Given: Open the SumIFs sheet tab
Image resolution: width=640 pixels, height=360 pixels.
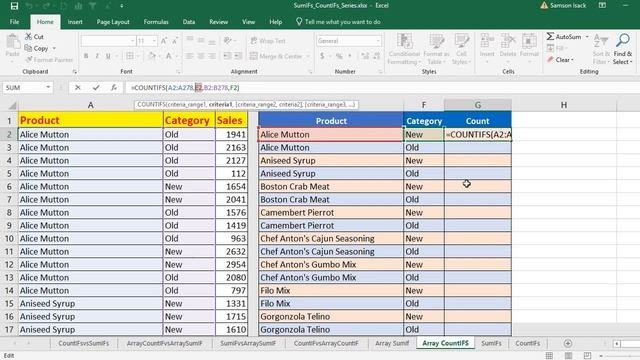Looking at the screenshot, I should pos(491,343).
